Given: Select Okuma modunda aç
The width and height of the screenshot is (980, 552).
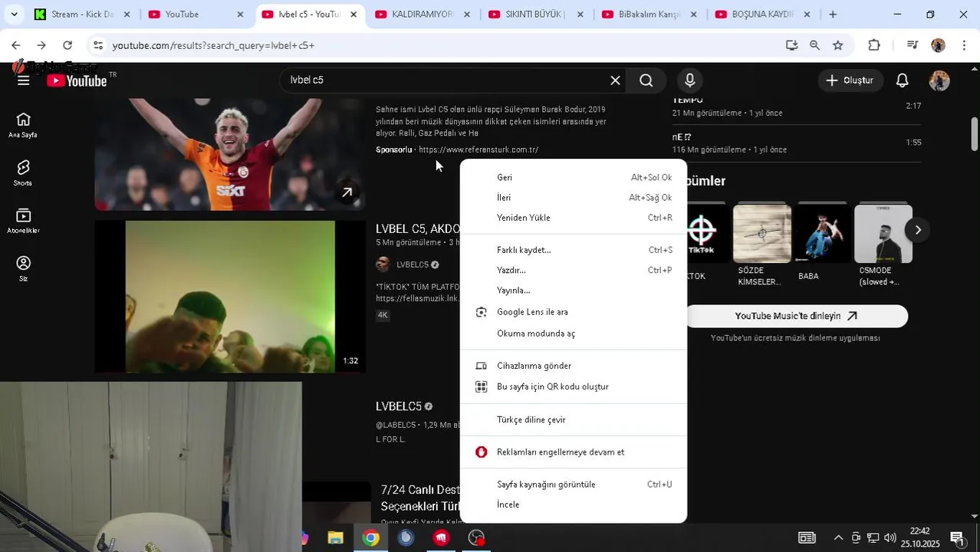Looking at the screenshot, I should pyautogui.click(x=574, y=333).
